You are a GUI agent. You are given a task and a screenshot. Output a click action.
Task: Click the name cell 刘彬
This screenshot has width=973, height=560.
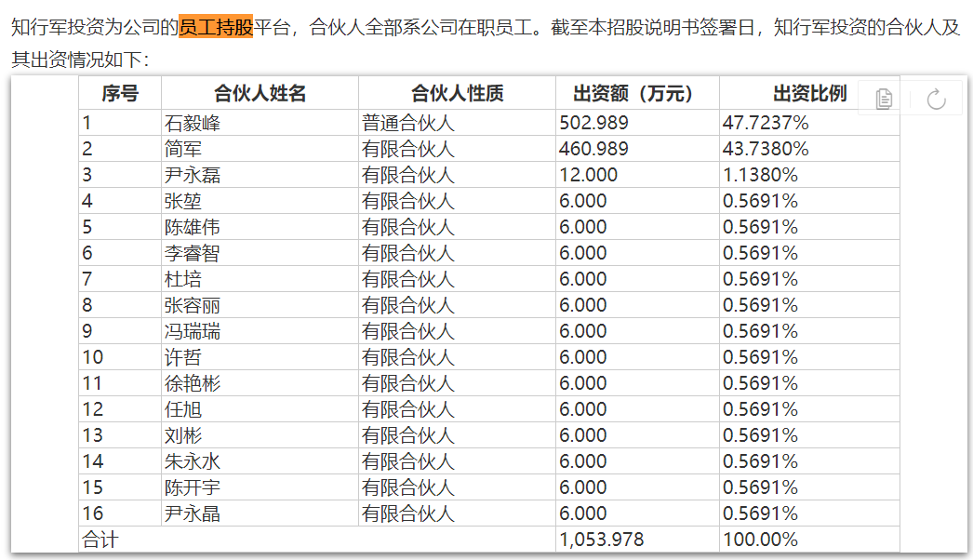(260, 436)
